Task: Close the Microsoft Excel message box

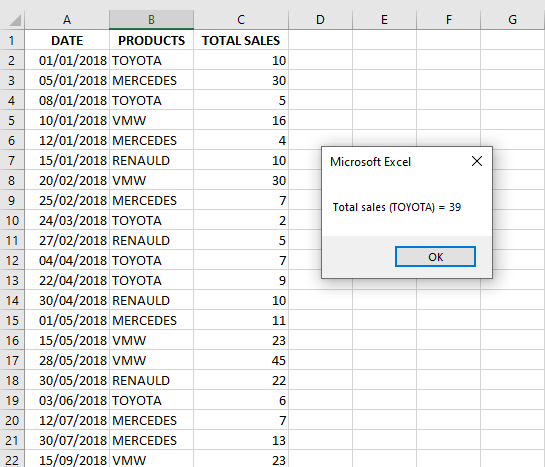Action: (477, 161)
